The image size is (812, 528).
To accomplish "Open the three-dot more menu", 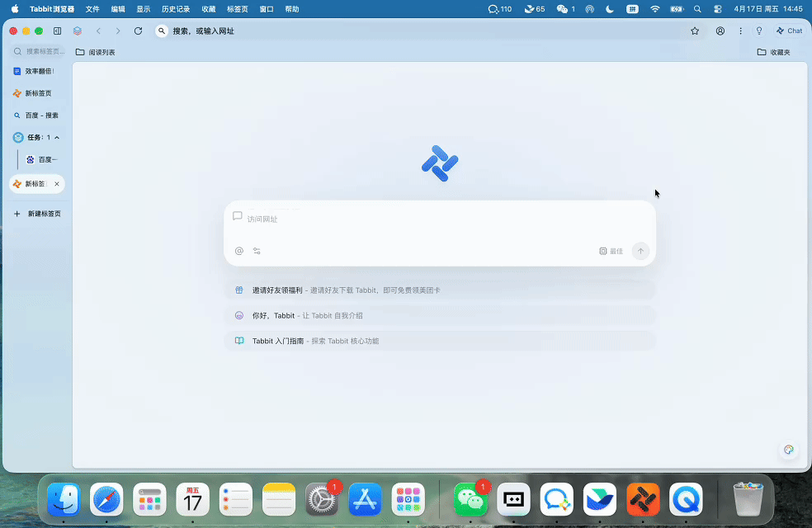I will (740, 31).
